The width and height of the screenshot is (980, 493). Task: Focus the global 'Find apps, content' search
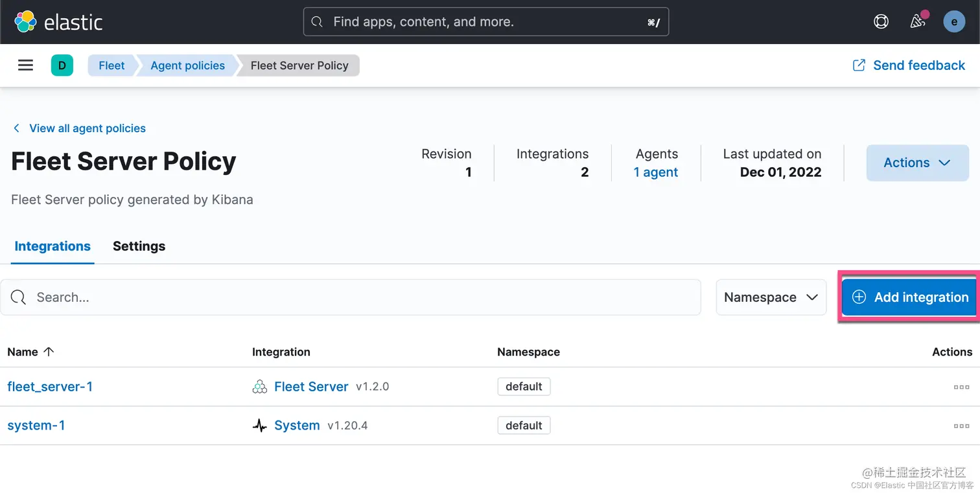point(486,22)
